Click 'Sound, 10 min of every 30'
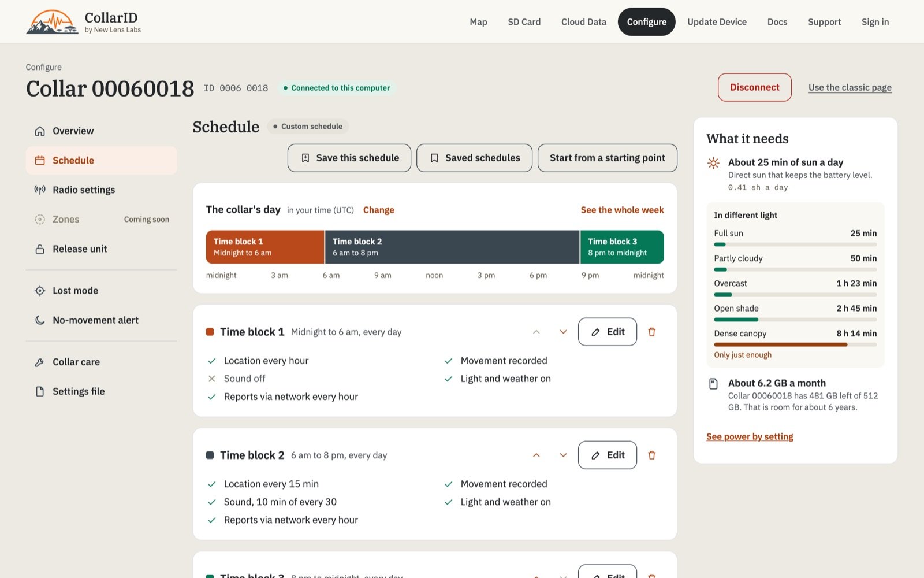The image size is (924, 578). (x=280, y=502)
